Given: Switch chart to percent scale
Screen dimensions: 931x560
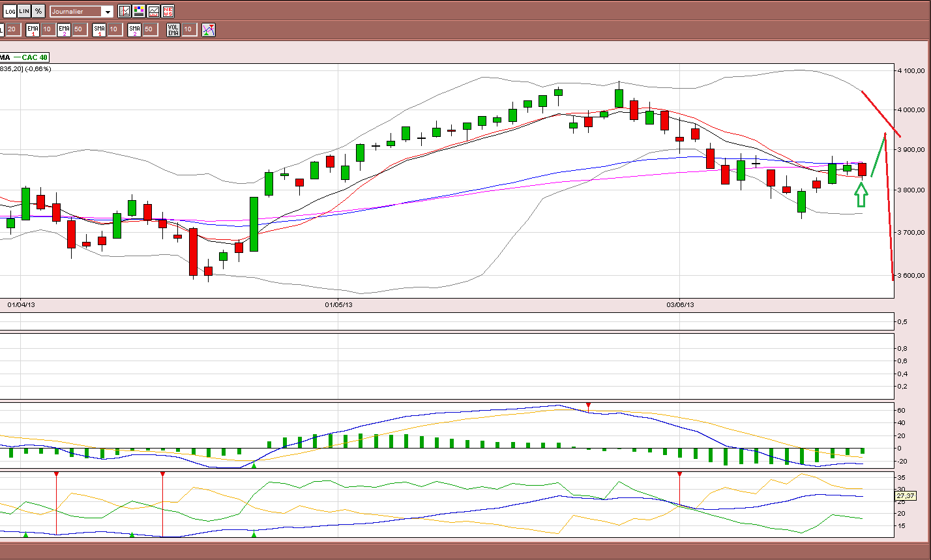Looking at the screenshot, I should [x=38, y=11].
